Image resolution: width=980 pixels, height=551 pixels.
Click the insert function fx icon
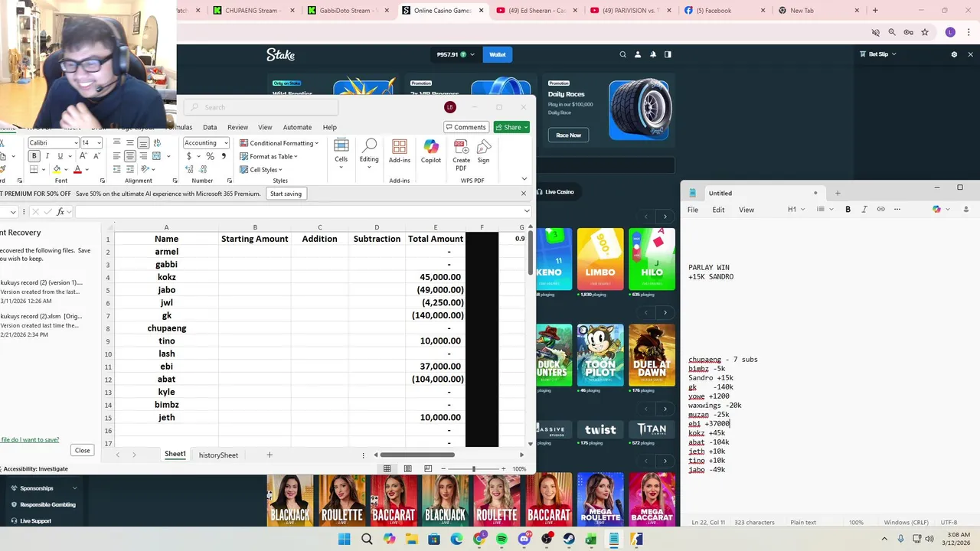60,212
